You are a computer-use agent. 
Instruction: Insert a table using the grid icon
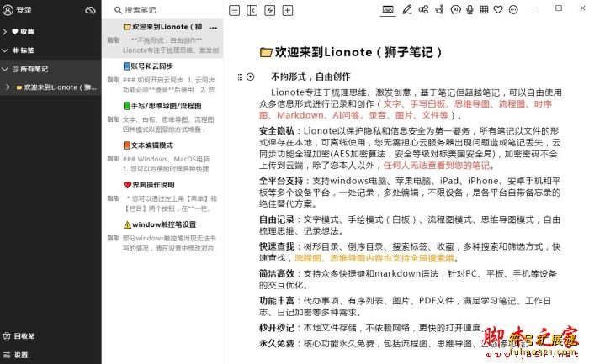click(x=484, y=10)
